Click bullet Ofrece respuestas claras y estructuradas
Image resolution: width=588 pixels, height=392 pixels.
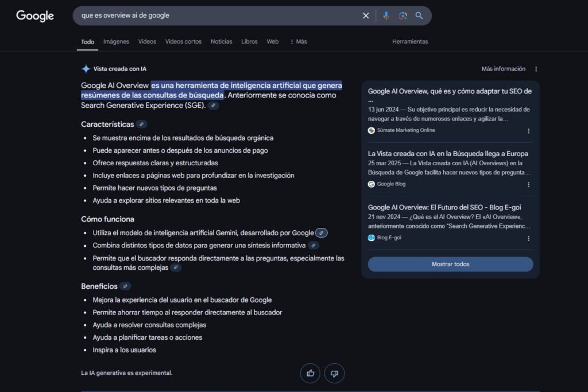[155, 163]
